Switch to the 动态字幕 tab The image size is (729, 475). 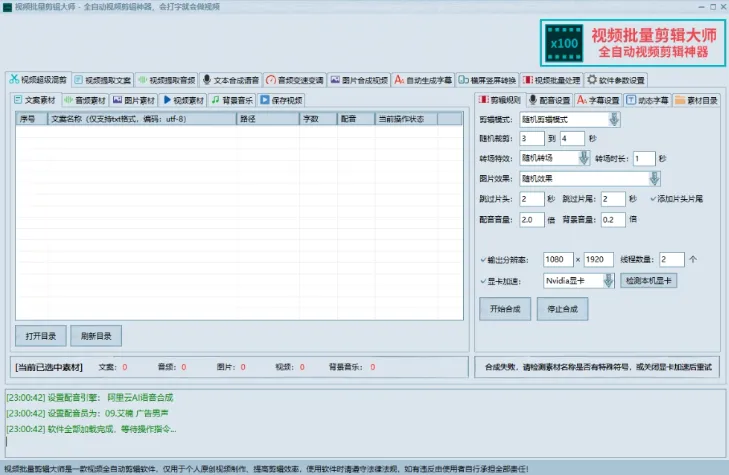[x=647, y=100]
